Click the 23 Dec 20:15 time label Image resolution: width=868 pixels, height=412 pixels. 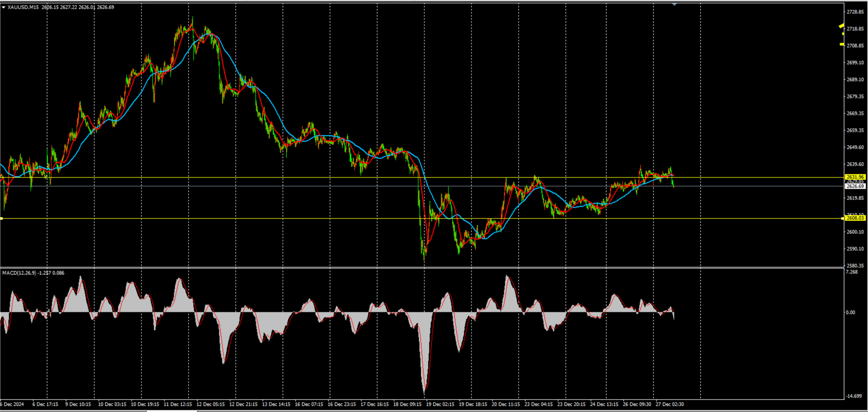click(572, 404)
